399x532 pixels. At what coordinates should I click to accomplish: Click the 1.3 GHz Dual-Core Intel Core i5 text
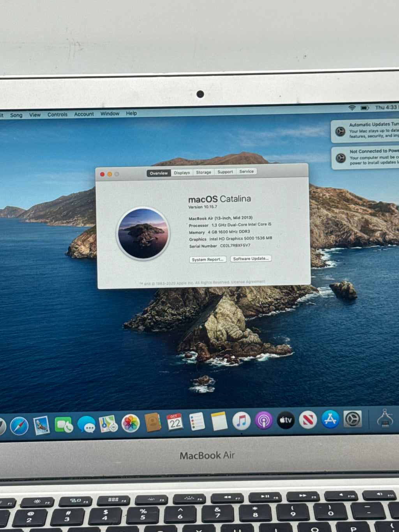click(x=242, y=225)
